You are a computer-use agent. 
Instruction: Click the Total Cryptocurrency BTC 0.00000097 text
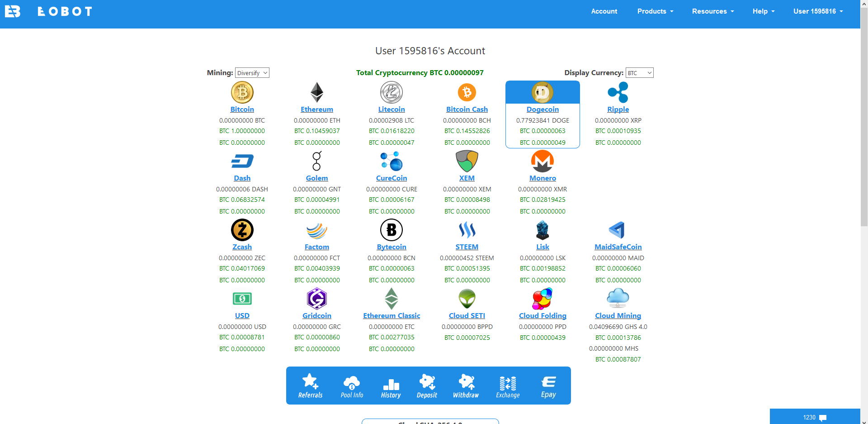click(x=420, y=73)
